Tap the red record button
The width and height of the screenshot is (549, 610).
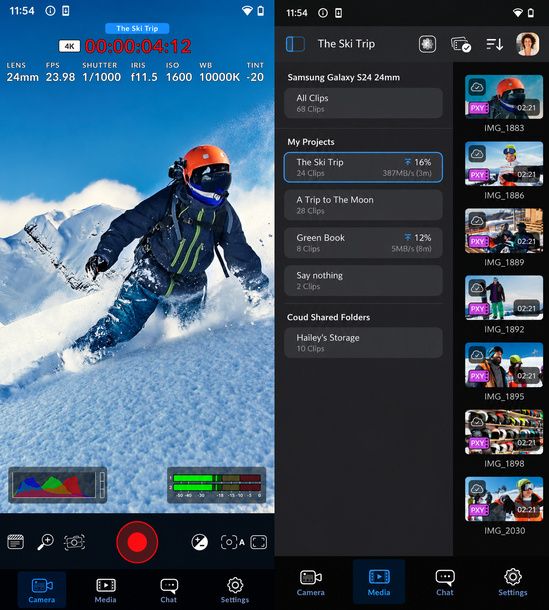click(137, 542)
